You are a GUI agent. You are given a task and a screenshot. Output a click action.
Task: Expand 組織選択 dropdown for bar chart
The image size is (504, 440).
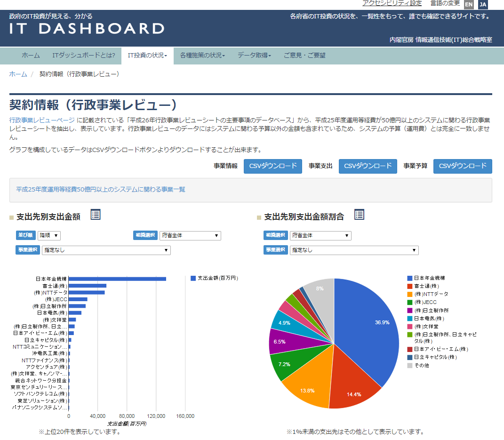click(190, 235)
